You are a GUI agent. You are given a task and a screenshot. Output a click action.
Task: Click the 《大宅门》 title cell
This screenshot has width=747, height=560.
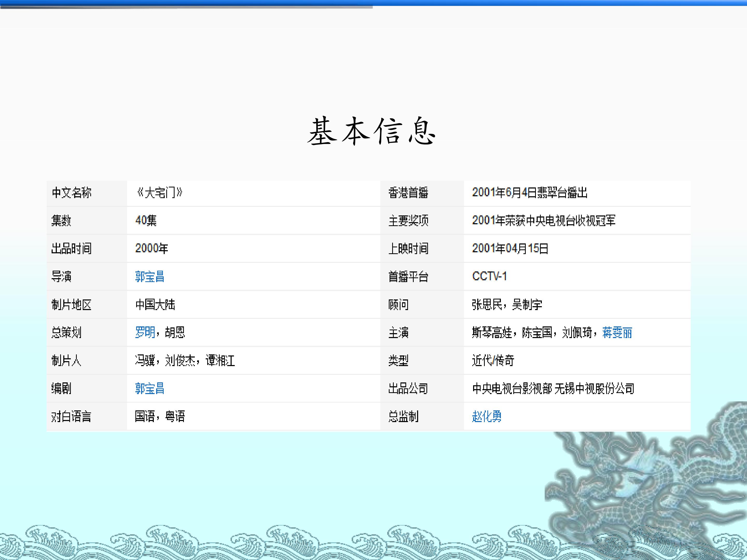pos(159,193)
